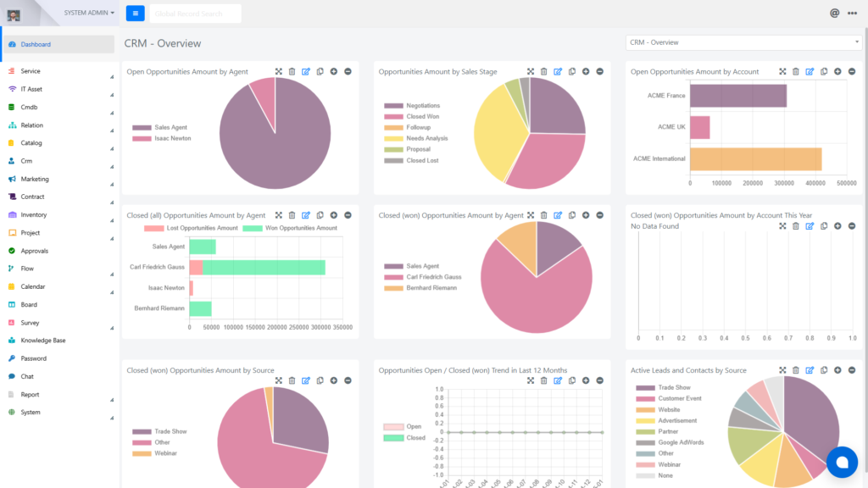Expand the Marketing submenu arrow
Viewport: 868px width, 488px height.
(x=112, y=184)
